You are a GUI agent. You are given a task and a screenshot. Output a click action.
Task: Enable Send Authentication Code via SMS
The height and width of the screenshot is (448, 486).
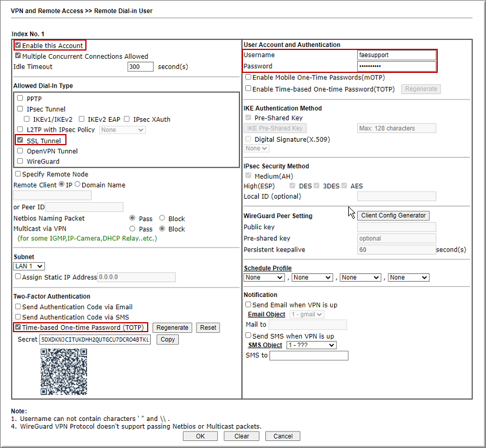pos(18,317)
